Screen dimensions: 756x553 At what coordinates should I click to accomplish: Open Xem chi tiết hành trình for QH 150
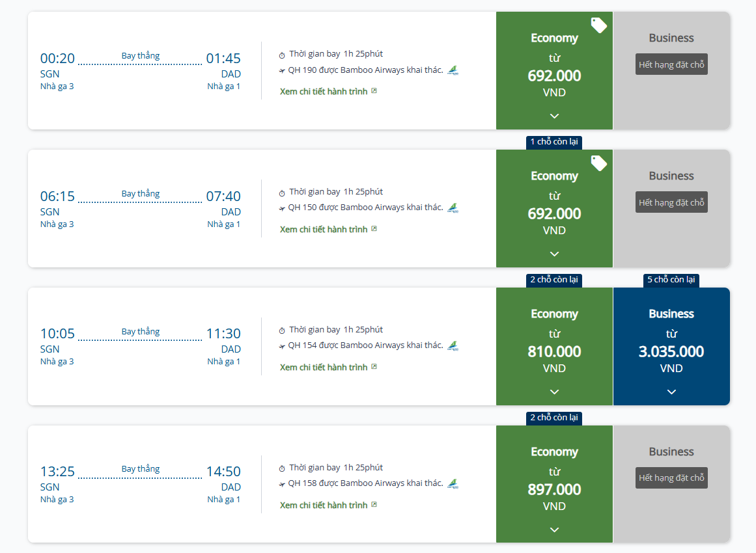[324, 230]
